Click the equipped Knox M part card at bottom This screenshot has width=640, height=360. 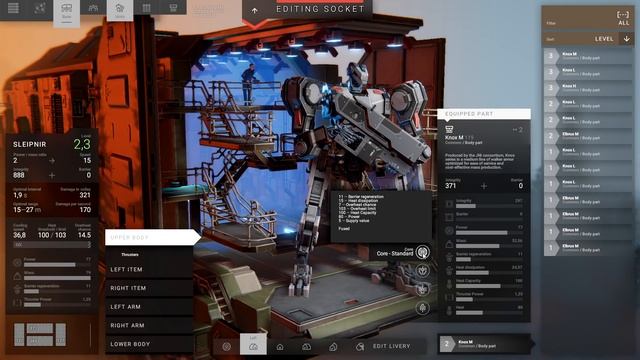tap(486, 344)
